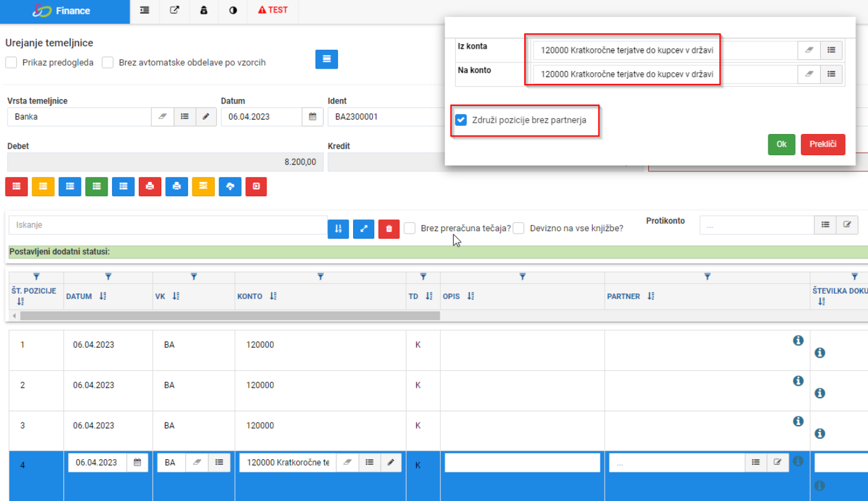Open filter for PARTNER column
868x501 pixels.
(x=707, y=276)
